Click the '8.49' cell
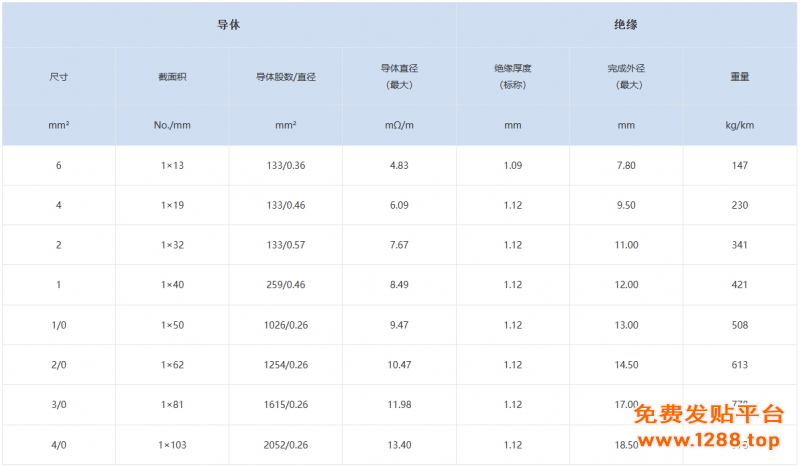 click(x=399, y=285)
